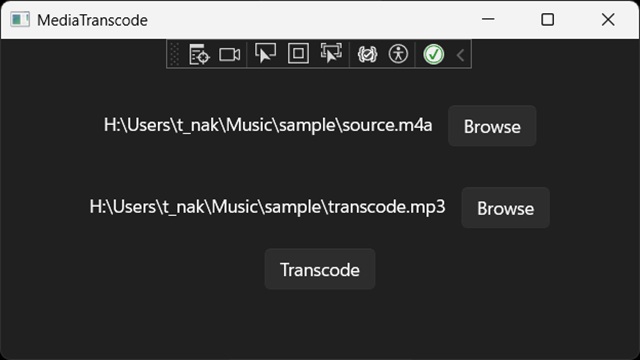
Task: Toggle Track Focused Element icon
Action: [331, 53]
